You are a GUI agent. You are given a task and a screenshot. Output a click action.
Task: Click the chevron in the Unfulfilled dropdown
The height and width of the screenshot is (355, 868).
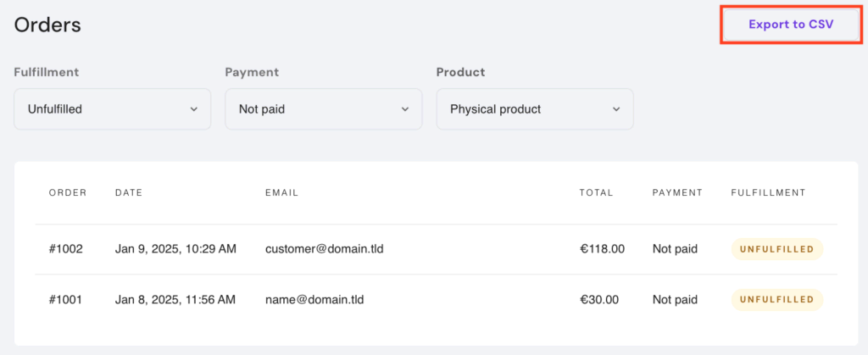(194, 109)
